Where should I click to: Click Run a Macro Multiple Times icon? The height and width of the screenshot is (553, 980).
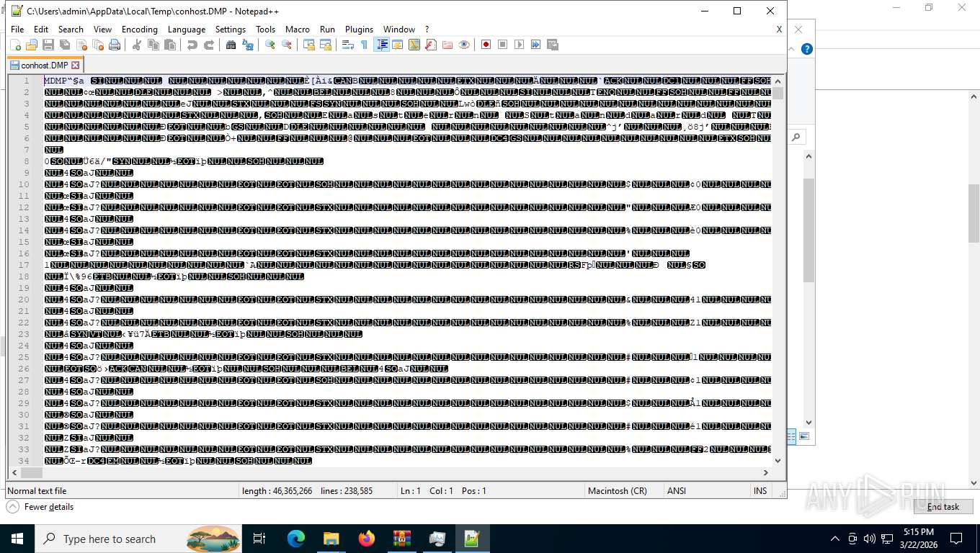coord(536,45)
